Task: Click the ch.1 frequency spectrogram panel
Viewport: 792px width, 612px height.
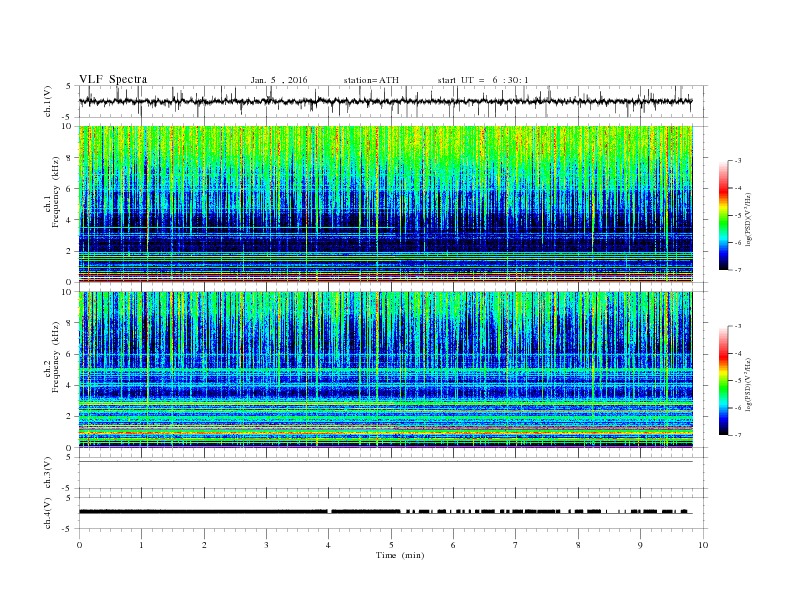Action: point(385,204)
